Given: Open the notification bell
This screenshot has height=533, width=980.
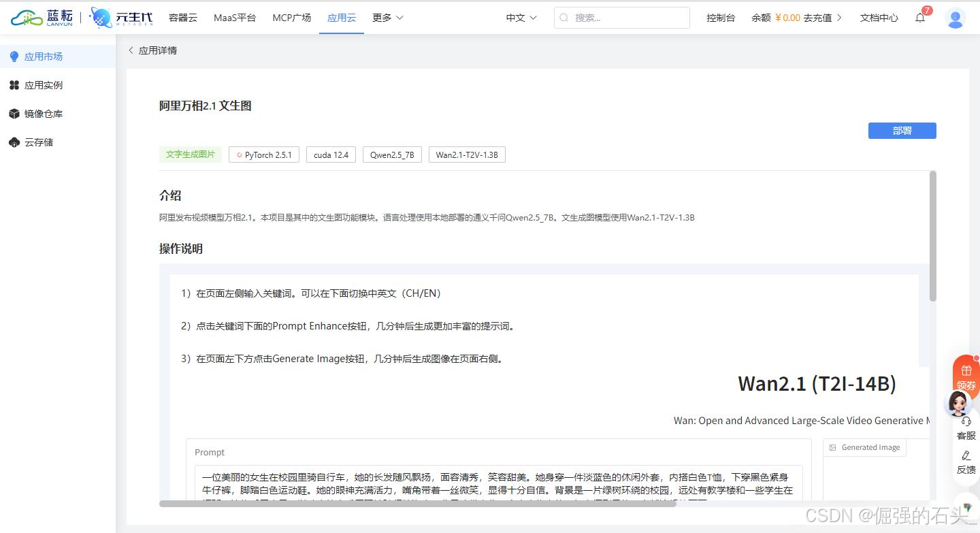Looking at the screenshot, I should (920, 18).
